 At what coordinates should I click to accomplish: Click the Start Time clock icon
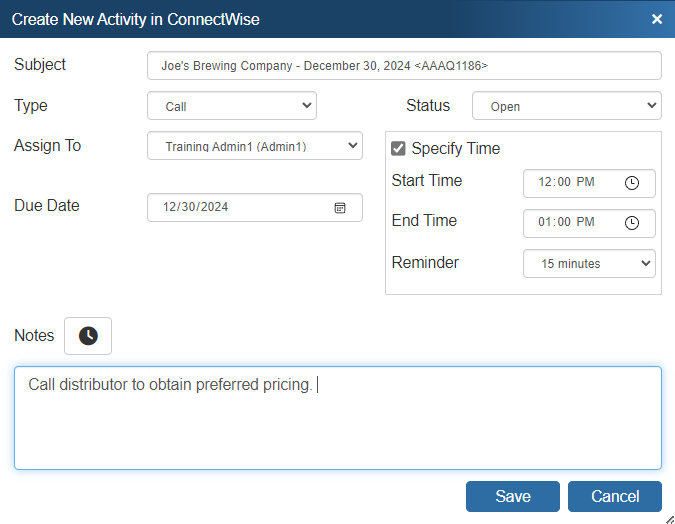click(x=632, y=183)
